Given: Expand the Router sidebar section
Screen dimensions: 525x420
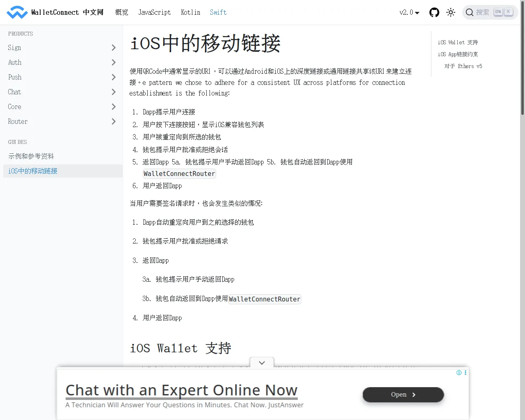Looking at the screenshot, I should point(114,121).
